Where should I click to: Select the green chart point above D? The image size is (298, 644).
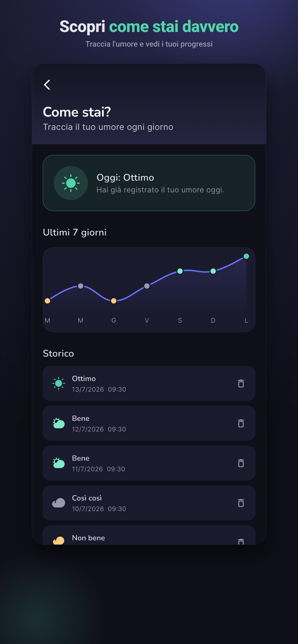[213, 271]
